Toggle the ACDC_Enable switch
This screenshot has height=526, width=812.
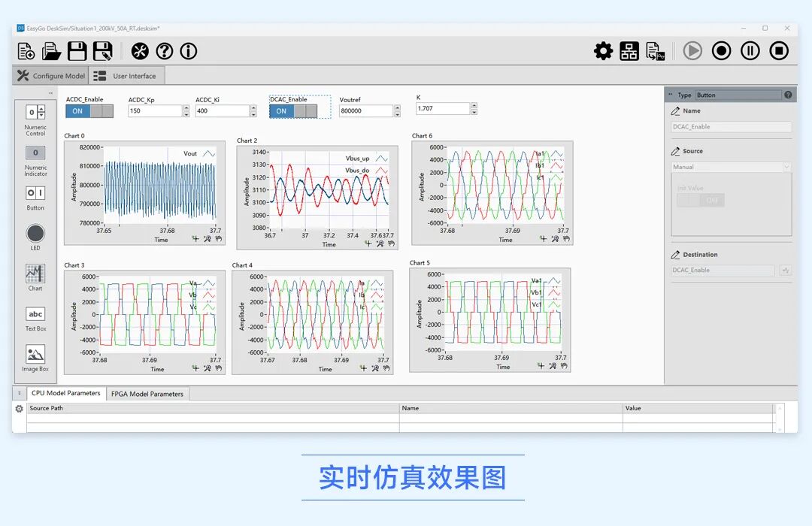pyautogui.click(x=89, y=110)
